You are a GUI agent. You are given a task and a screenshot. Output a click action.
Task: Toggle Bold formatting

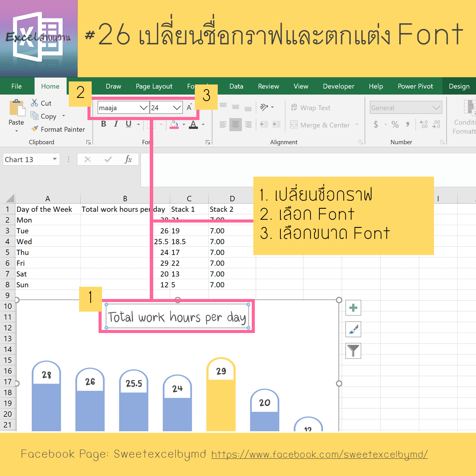click(104, 124)
